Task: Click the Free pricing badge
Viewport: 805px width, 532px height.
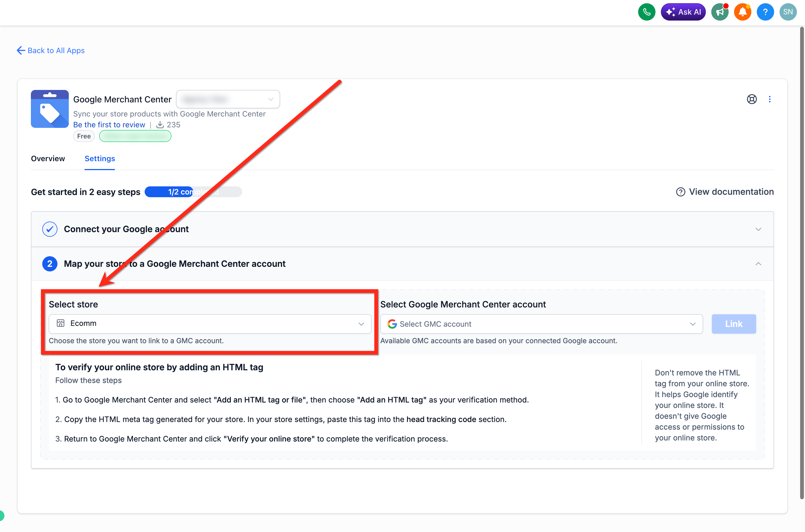Action: point(84,136)
